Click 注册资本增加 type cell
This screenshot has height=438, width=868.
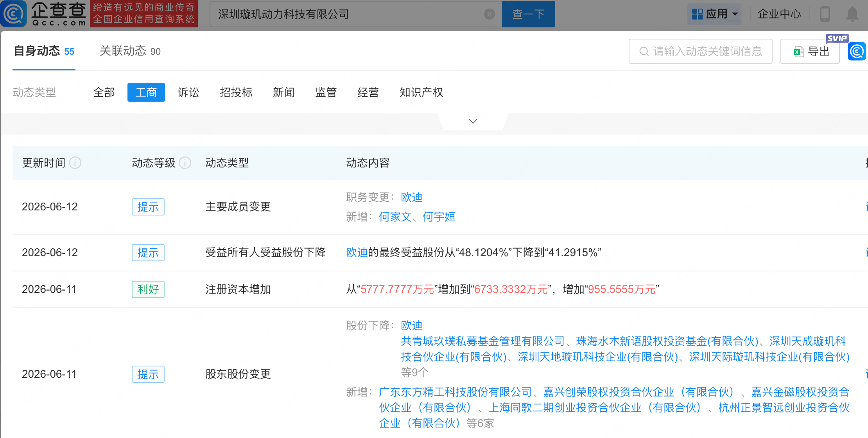[238, 289]
